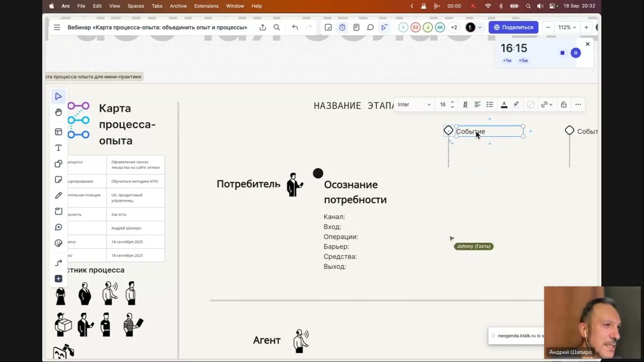Open the comments bubble icon
The image size is (644, 362).
tap(370, 27)
